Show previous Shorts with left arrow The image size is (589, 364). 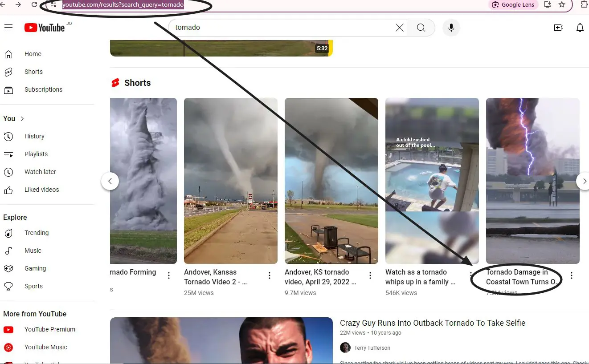point(110,181)
